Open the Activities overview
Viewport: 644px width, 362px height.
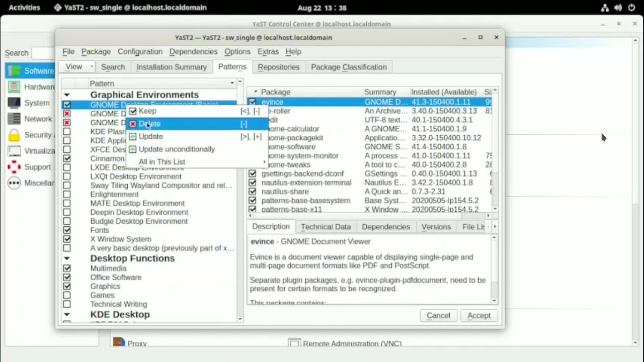24,8
